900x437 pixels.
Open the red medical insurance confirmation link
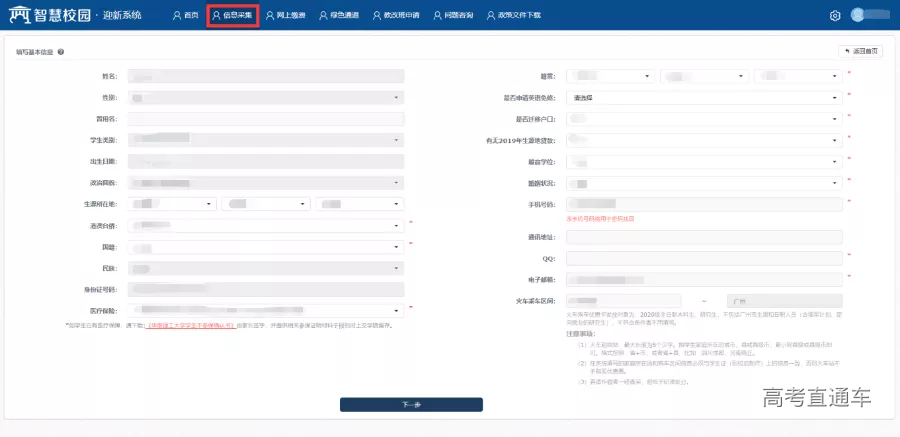click(190, 325)
